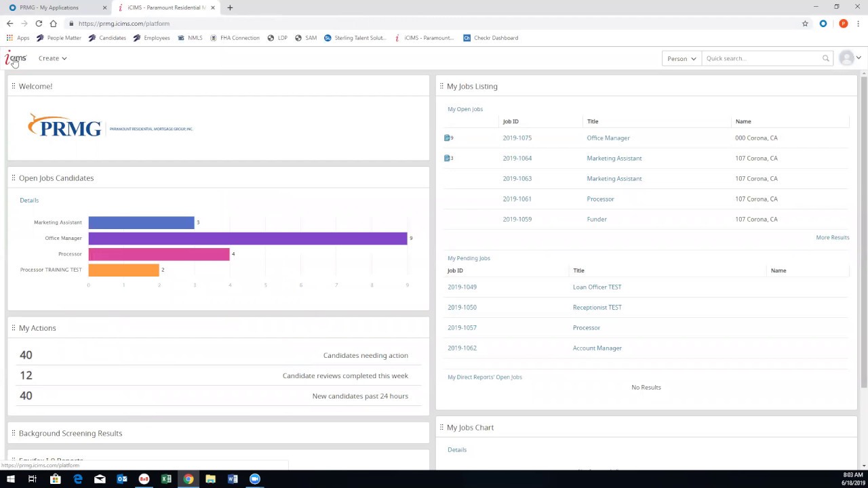Open the Office Manager job title link
The width and height of the screenshot is (868, 488).
(x=608, y=138)
